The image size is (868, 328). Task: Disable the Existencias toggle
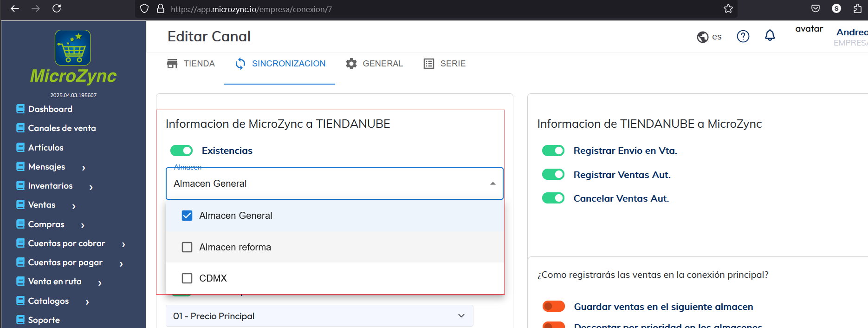pos(181,151)
